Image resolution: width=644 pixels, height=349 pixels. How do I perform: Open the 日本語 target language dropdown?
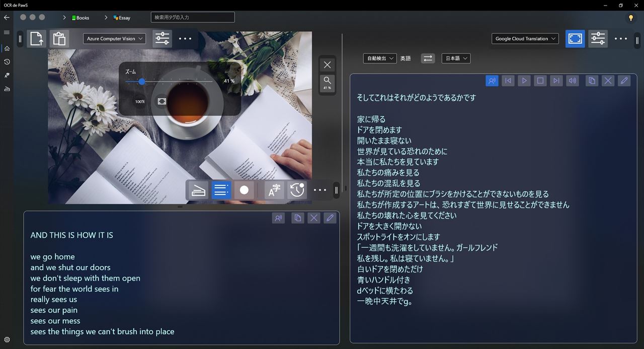456,58
